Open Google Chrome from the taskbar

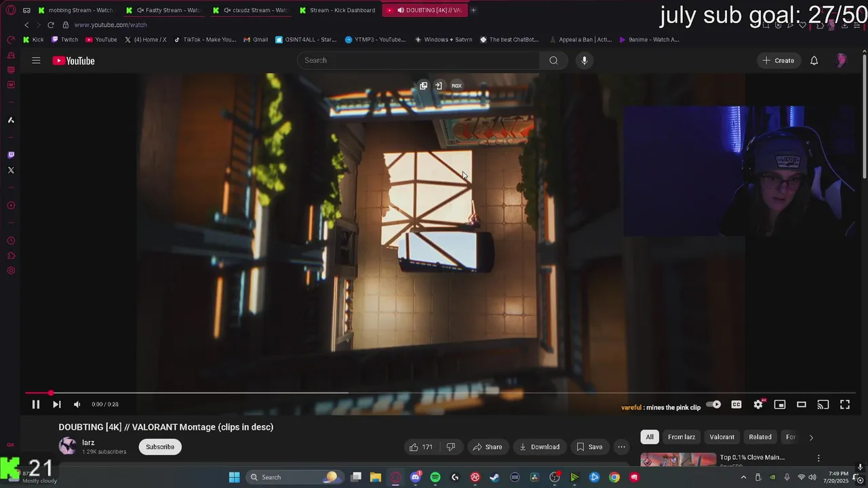coord(614,477)
